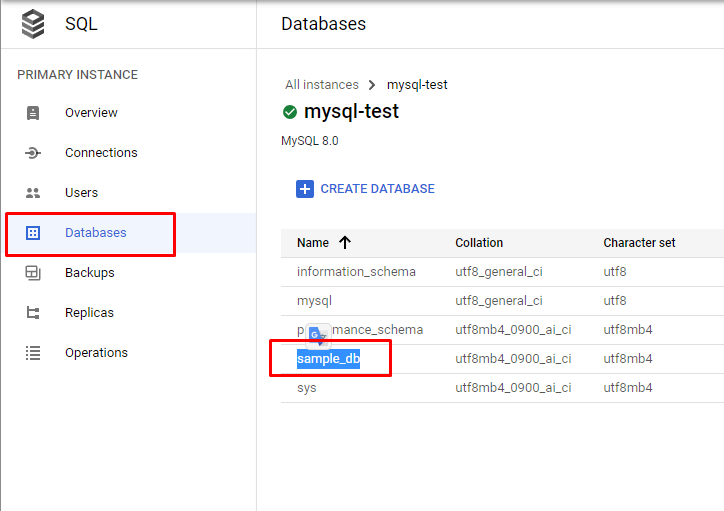The height and width of the screenshot is (511, 724).
Task: Click the All instances breadcrumb link
Action: pos(321,85)
